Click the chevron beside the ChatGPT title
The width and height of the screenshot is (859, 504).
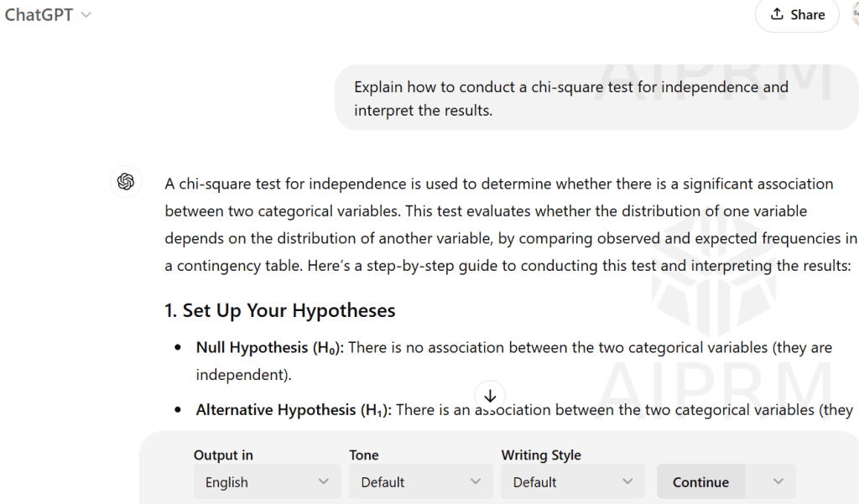pos(86,15)
